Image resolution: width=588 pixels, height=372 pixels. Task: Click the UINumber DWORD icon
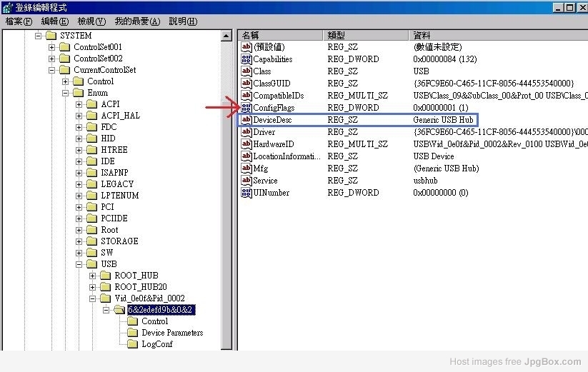[246, 193]
